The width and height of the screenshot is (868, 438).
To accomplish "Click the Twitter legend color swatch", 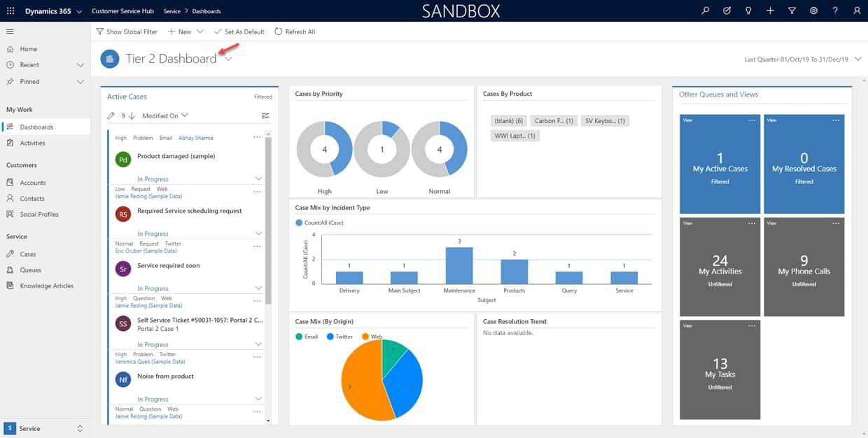I will pyautogui.click(x=330, y=337).
